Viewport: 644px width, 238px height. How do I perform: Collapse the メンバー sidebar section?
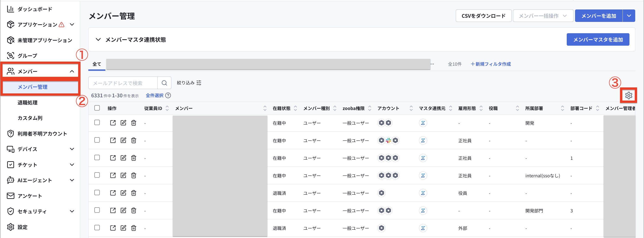pos(72,71)
